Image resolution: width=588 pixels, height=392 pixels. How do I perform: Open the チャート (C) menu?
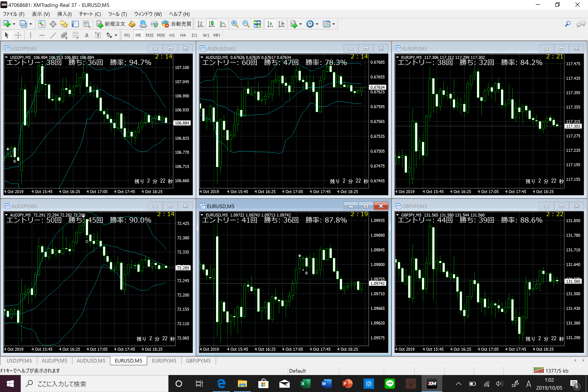click(x=90, y=14)
